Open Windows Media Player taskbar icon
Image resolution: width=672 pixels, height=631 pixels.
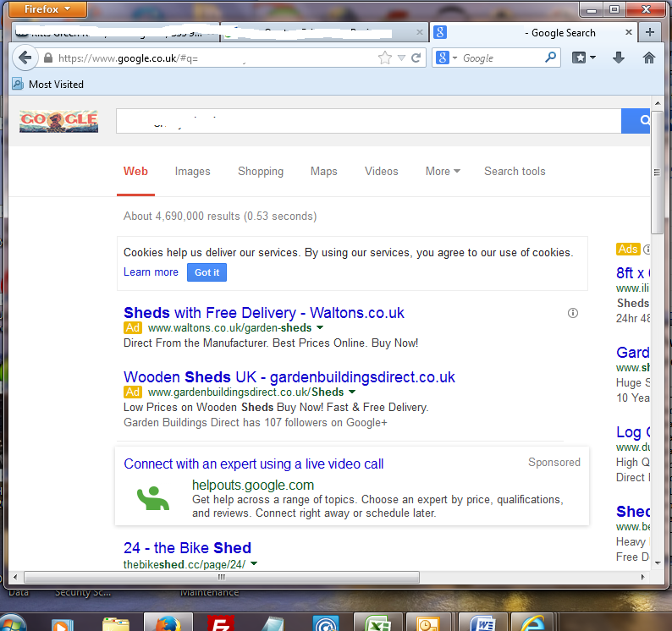pyautogui.click(x=63, y=624)
